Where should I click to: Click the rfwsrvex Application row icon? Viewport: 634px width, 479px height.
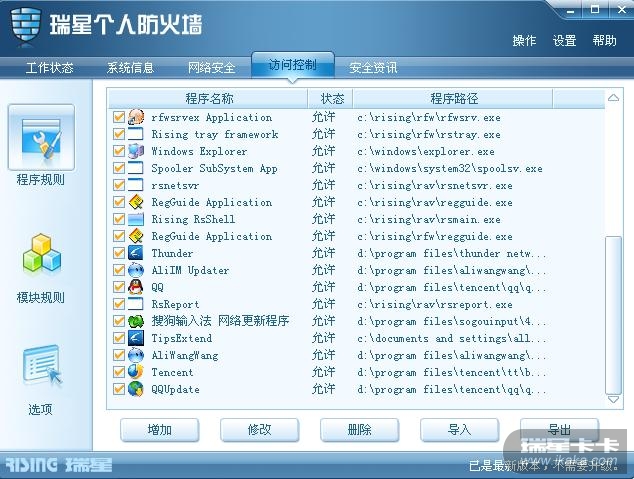136,117
